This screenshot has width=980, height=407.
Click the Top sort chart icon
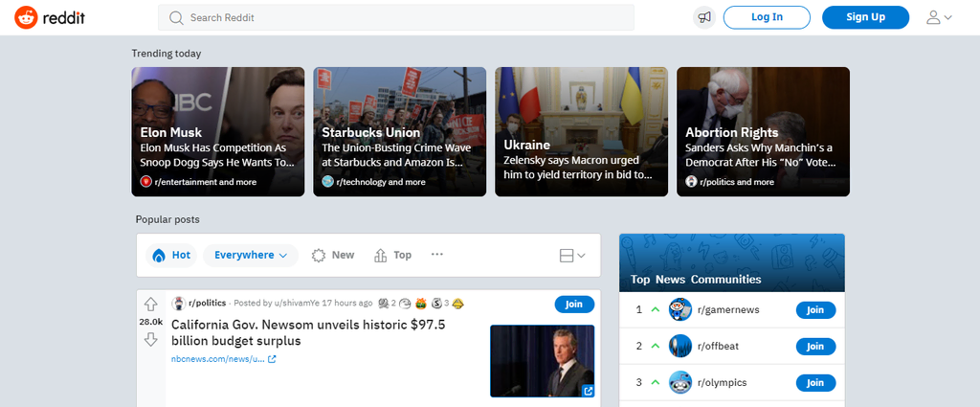pyautogui.click(x=381, y=255)
